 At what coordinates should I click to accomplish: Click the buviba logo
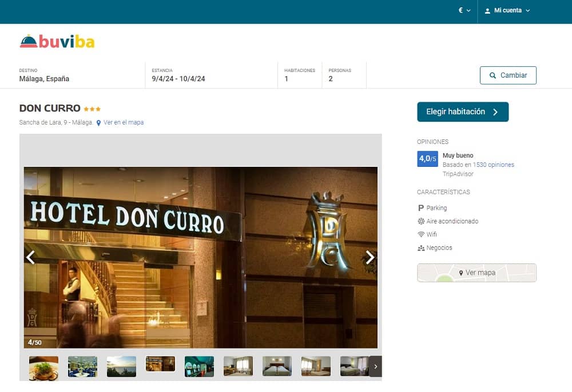click(57, 42)
